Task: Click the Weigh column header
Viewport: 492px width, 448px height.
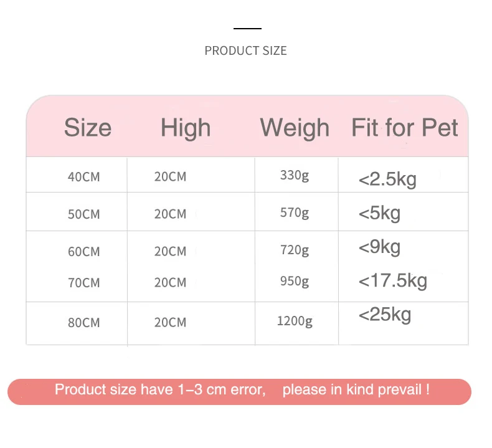Action: (x=295, y=128)
